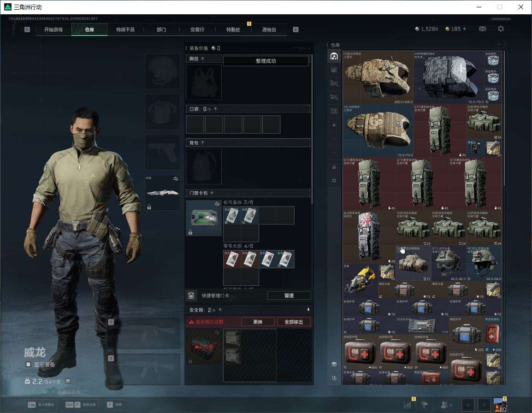Select the 仓库 tab
The image size is (532, 413).
[x=89, y=29]
